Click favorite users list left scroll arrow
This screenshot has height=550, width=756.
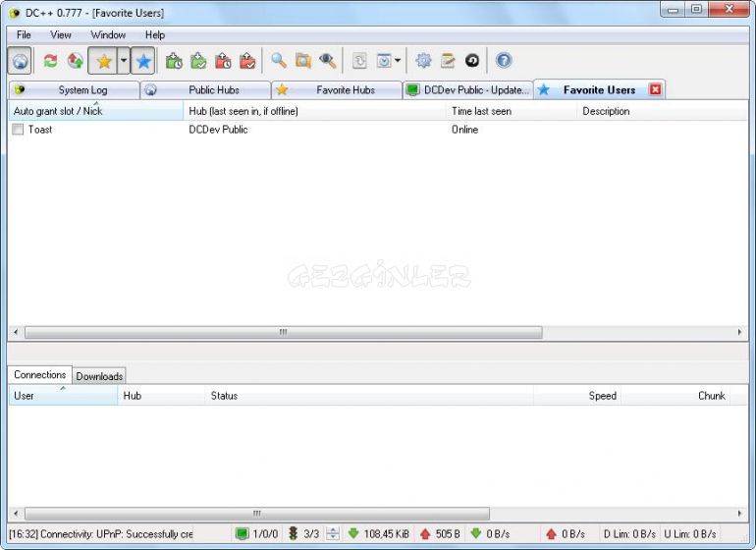click(16, 332)
